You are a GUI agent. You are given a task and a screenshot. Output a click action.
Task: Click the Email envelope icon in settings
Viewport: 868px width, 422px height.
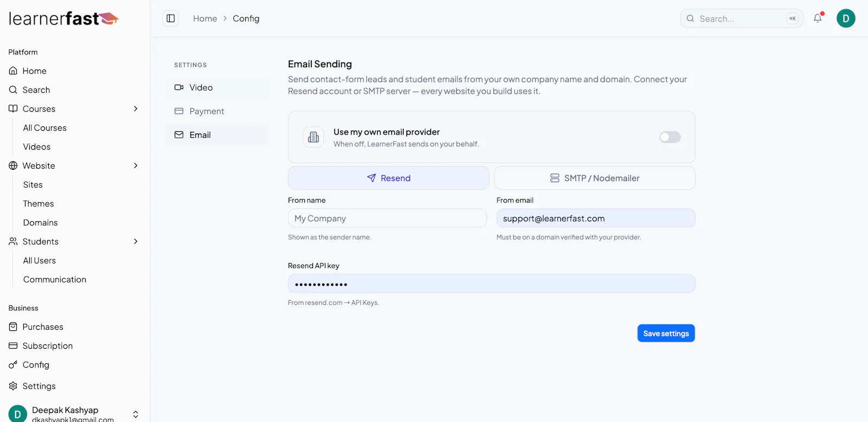179,135
